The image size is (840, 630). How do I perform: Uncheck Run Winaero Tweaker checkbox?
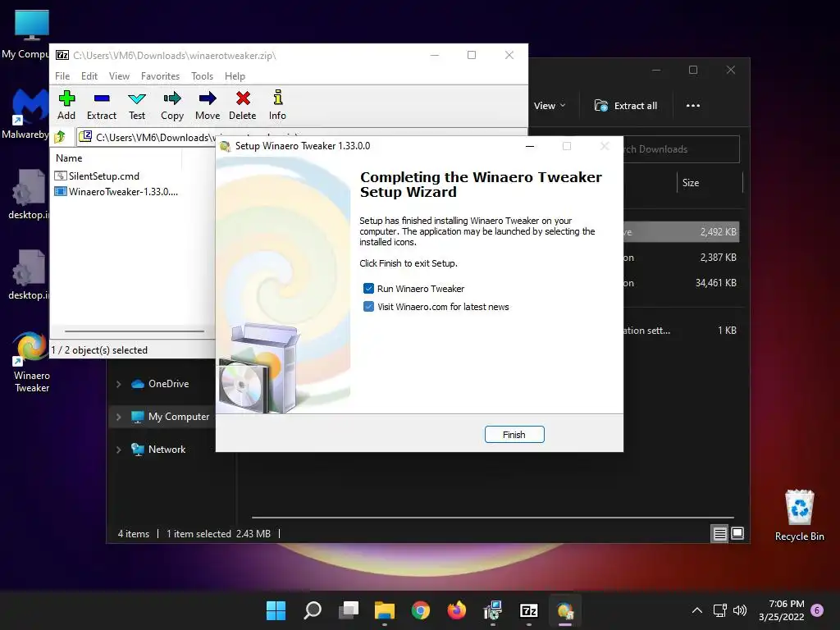368,289
